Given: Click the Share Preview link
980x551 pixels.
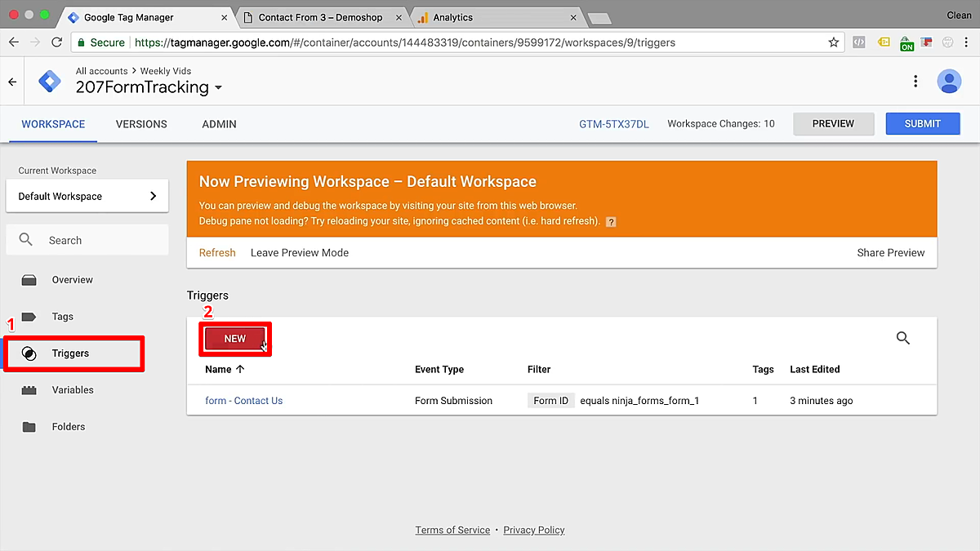Looking at the screenshot, I should coord(891,253).
